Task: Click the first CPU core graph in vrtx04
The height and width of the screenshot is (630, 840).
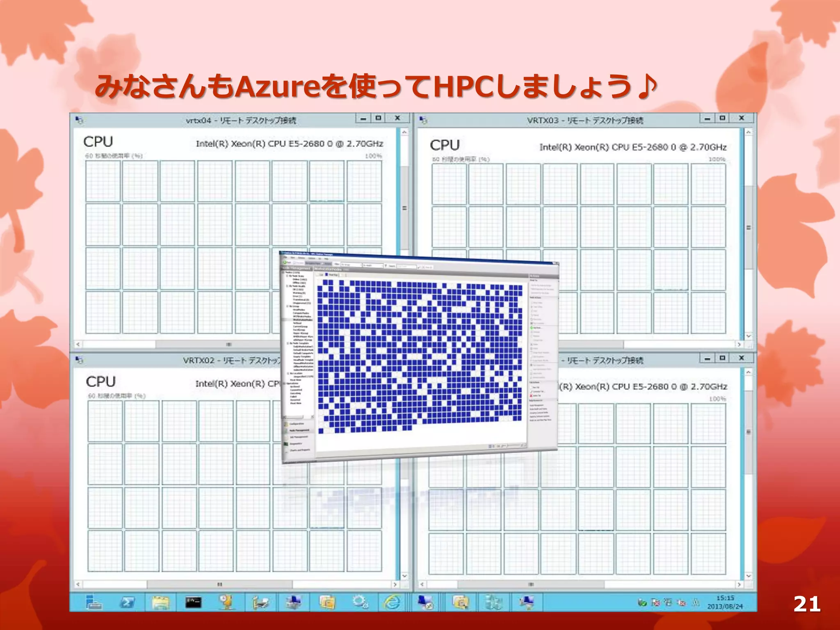Action: point(103,181)
